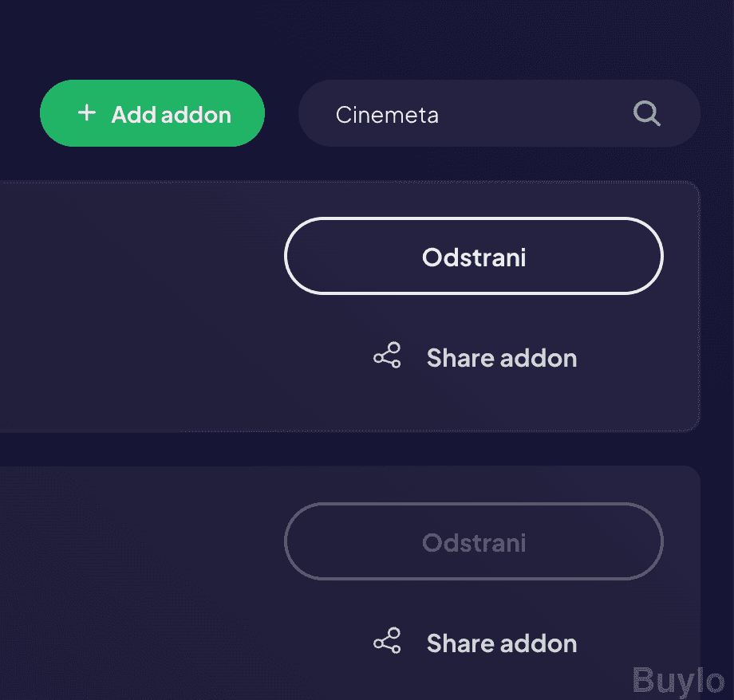734x700 pixels.
Task: Click the faded Odstrani text in the lower card
Action: pos(474,543)
